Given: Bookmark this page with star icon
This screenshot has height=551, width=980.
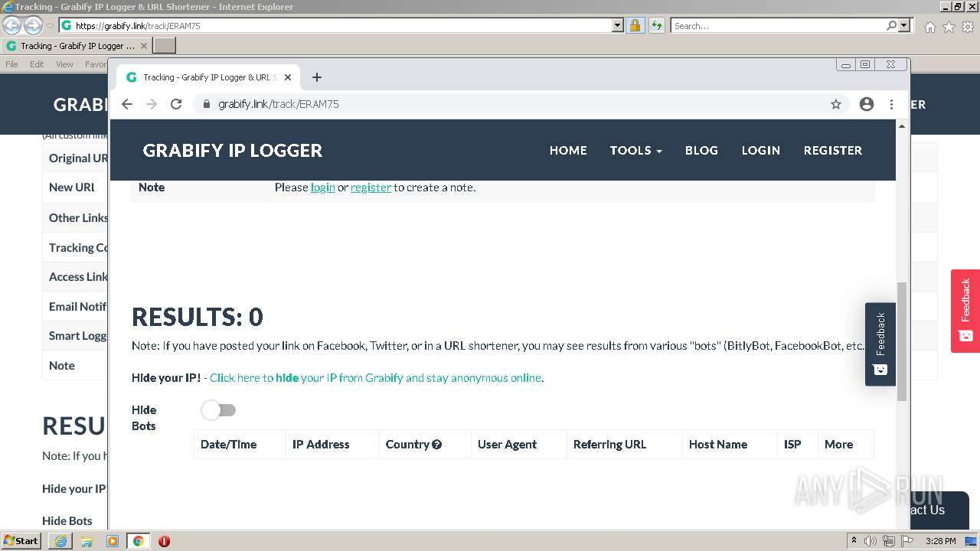Looking at the screenshot, I should (x=836, y=104).
